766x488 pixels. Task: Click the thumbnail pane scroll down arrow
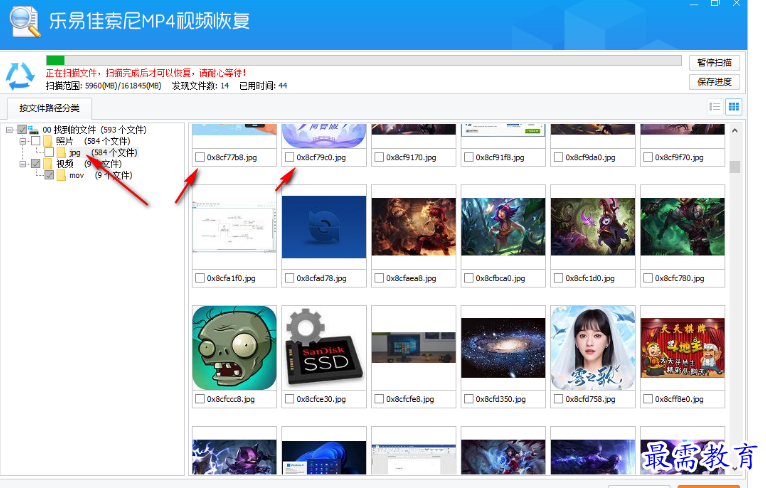pos(735,468)
